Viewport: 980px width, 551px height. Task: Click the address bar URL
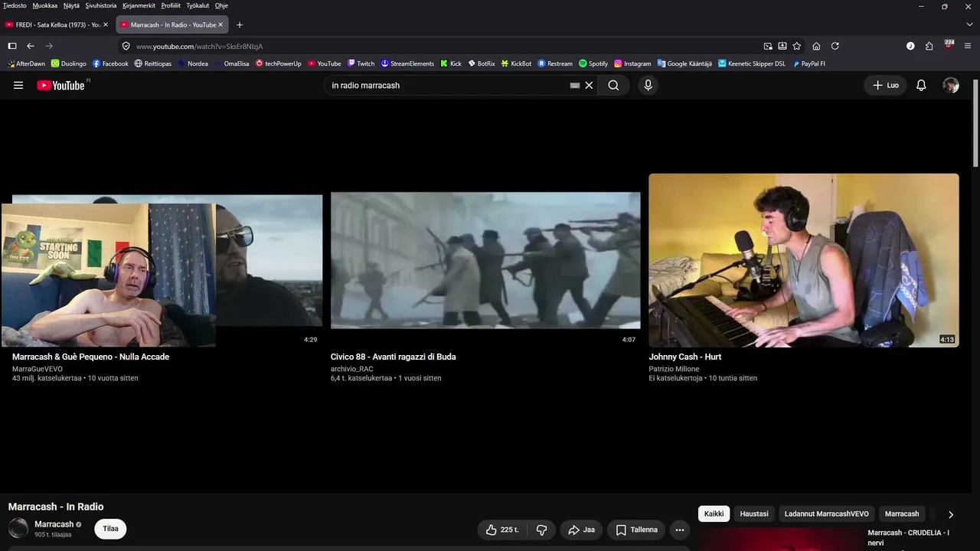[199, 46]
